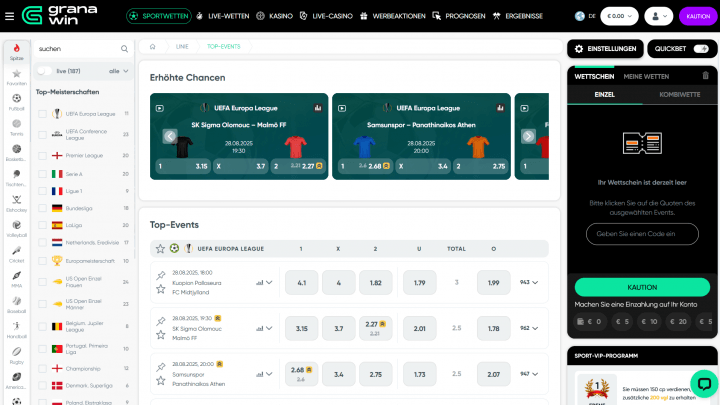
Task: Open the Sportwetten nav item
Action: point(159,16)
